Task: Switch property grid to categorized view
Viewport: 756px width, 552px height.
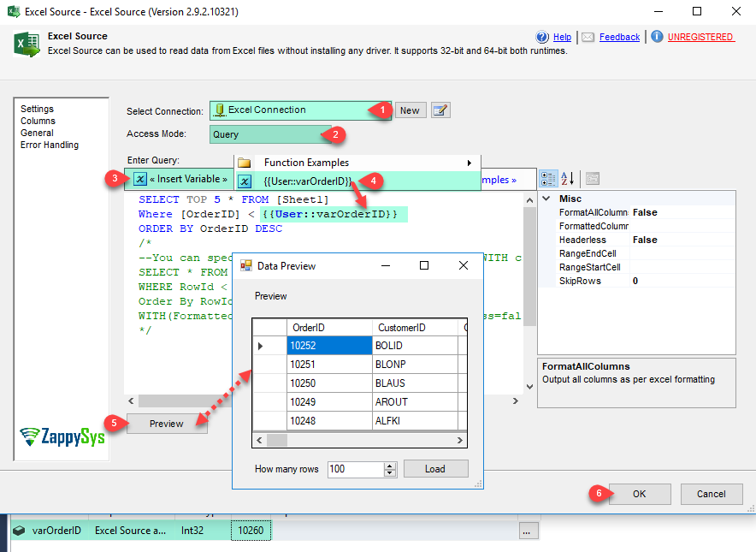Action: point(548,179)
